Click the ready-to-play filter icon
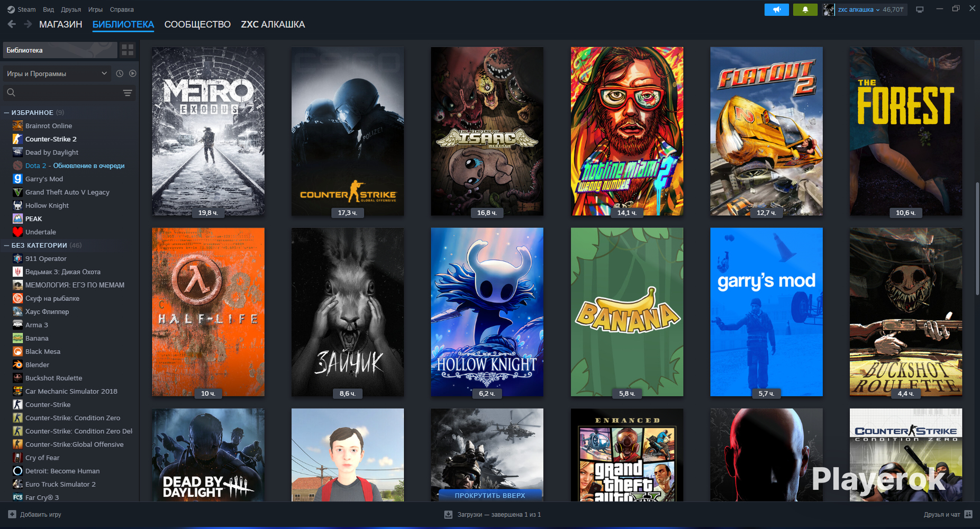Viewport: 980px width, 529px height. click(132, 74)
